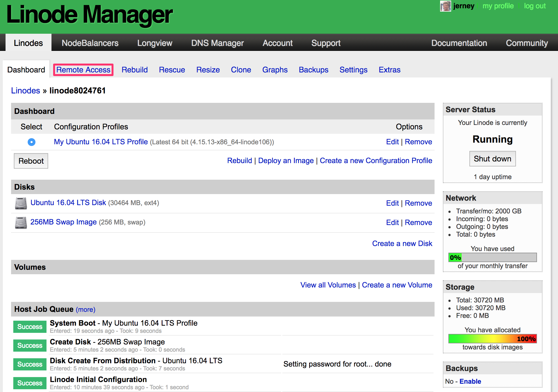Click Success badge for System Boot job
The height and width of the screenshot is (392, 558).
tap(30, 327)
